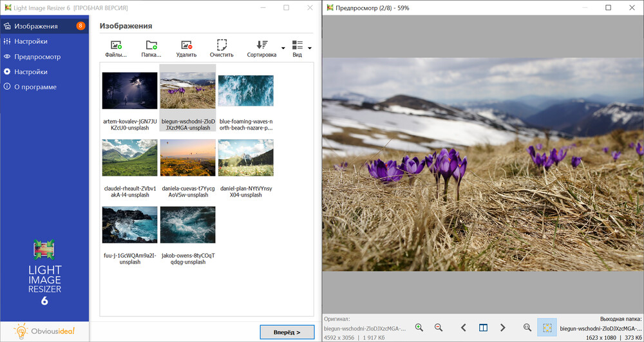This screenshot has width=644, height=342.
Task: Select artem-kovalev night street thumbnail
Action: click(129, 90)
